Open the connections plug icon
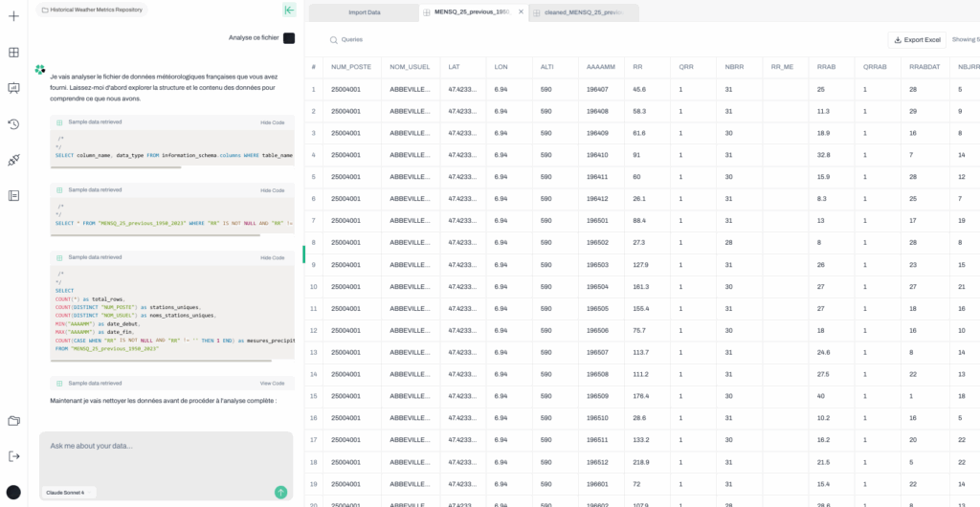The width and height of the screenshot is (980, 507). (x=13, y=160)
